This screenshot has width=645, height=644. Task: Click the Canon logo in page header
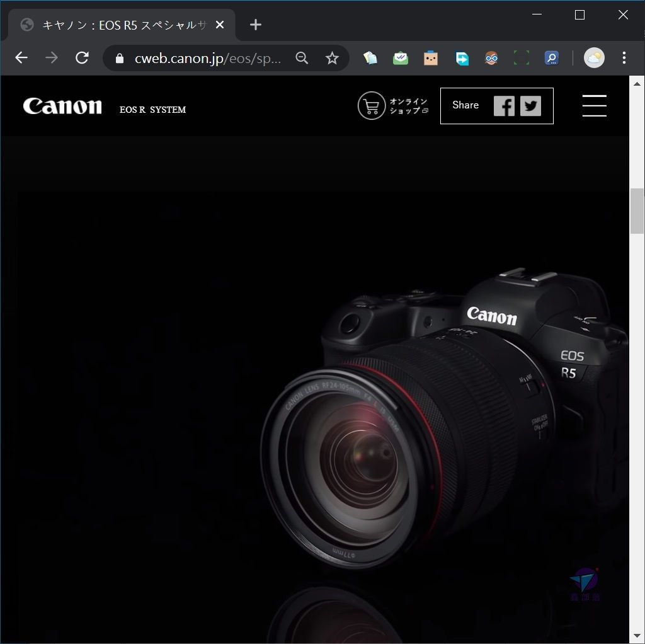pyautogui.click(x=62, y=106)
